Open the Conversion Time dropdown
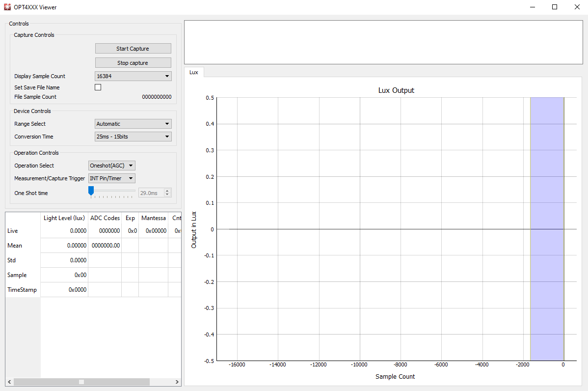Image resolution: width=588 pixels, height=391 pixels. pyautogui.click(x=133, y=137)
